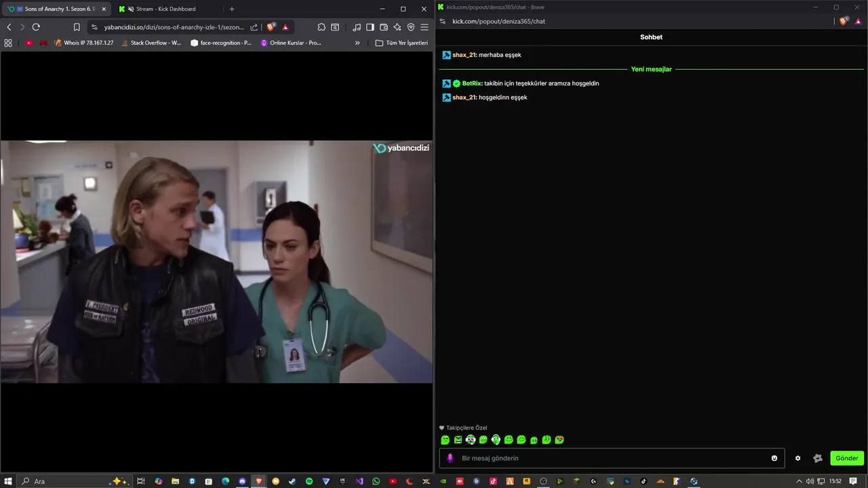Close the Sons of Anarchy tab

[104, 9]
